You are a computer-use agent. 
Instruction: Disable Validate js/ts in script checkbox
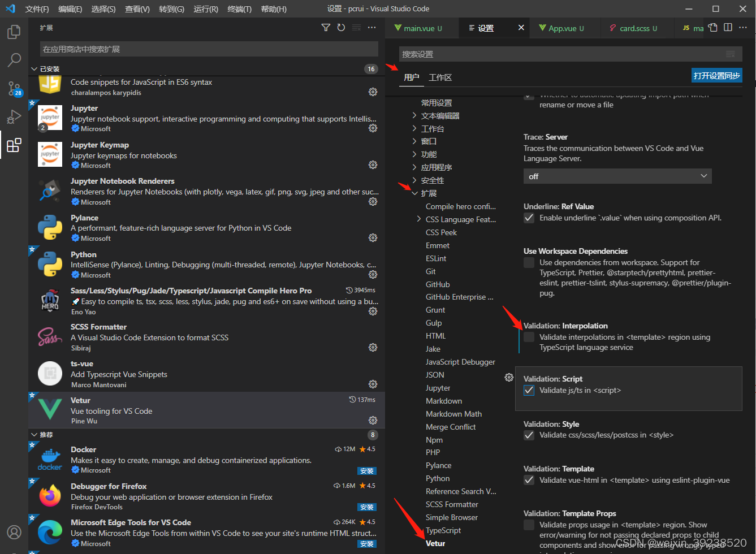529,390
